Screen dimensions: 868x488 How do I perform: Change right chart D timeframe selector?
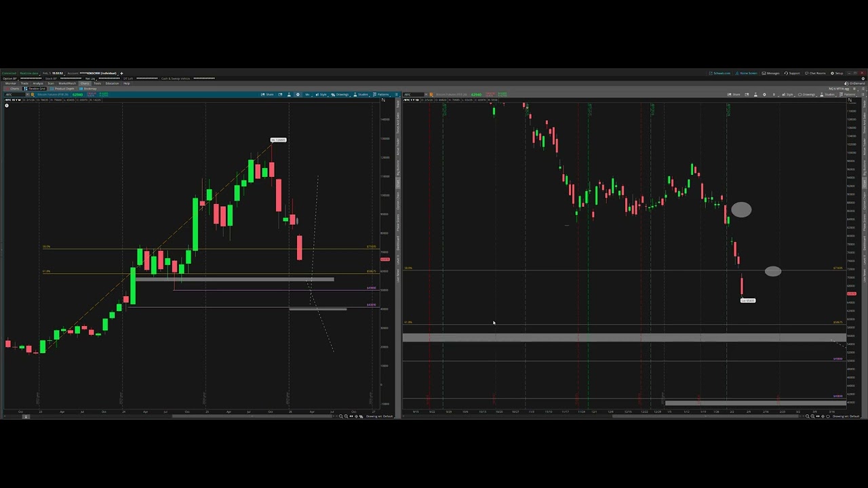coord(774,94)
